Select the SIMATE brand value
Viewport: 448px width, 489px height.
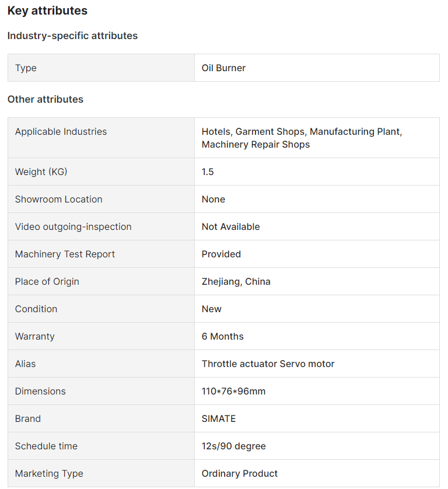tap(219, 419)
